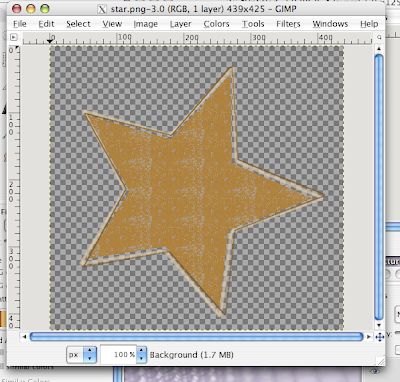The width and height of the screenshot is (400, 382).
Task: Click the navigation cross-arrows icon at bottom right
Action: click(x=379, y=337)
